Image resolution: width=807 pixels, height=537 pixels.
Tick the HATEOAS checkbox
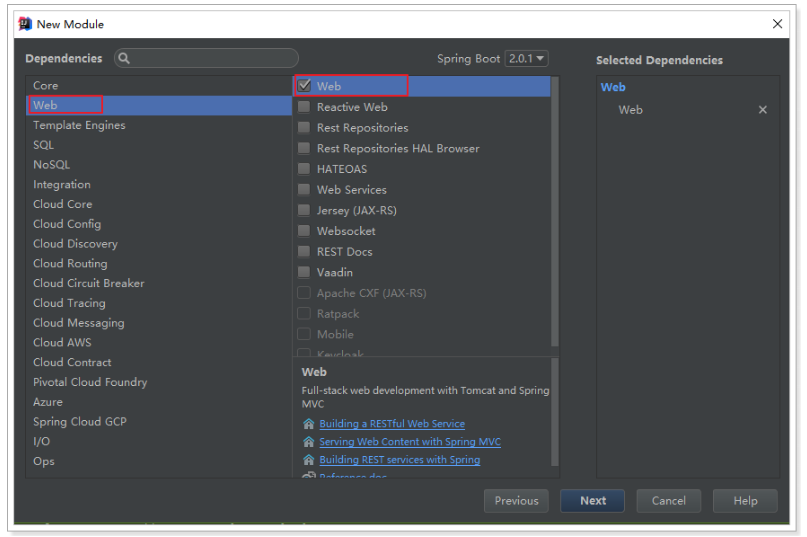[304, 169]
